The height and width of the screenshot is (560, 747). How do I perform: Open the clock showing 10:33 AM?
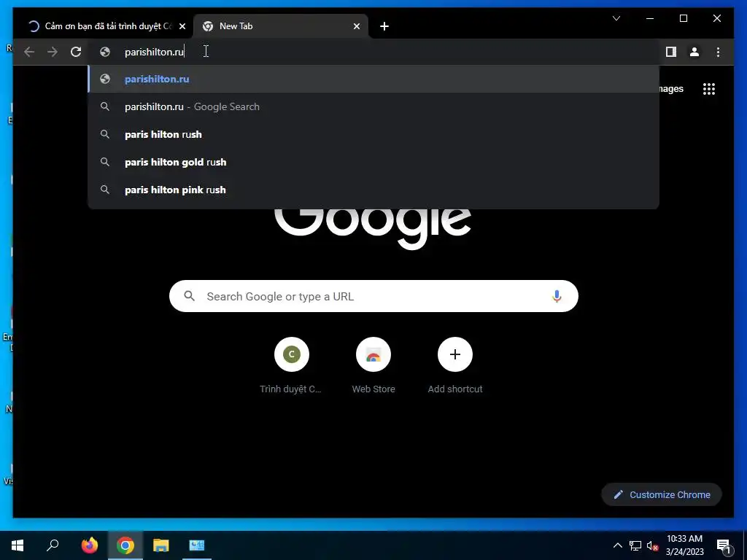coord(684,545)
